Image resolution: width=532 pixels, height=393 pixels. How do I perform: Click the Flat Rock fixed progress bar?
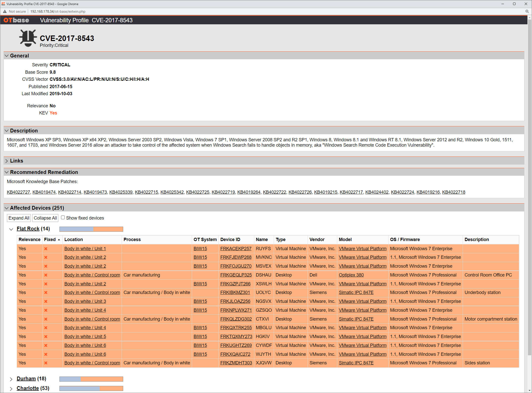click(x=91, y=229)
